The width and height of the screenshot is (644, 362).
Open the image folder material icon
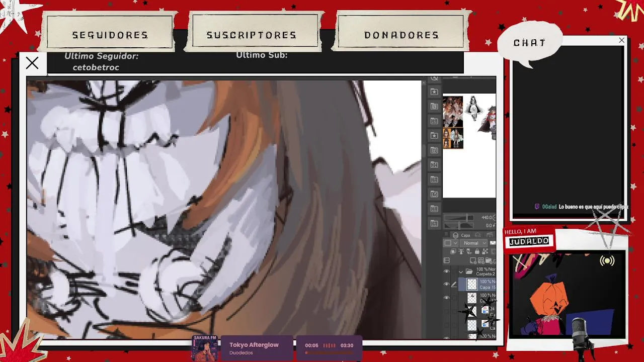click(x=434, y=106)
